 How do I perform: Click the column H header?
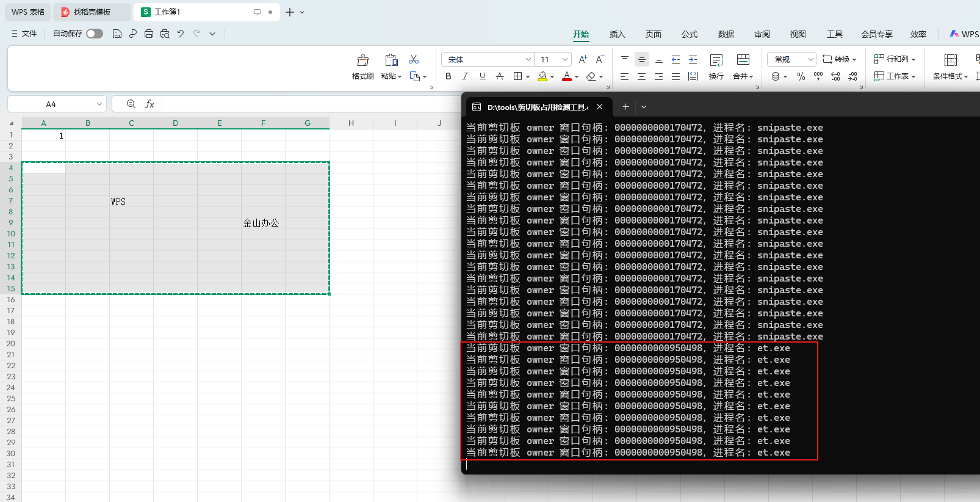click(351, 123)
